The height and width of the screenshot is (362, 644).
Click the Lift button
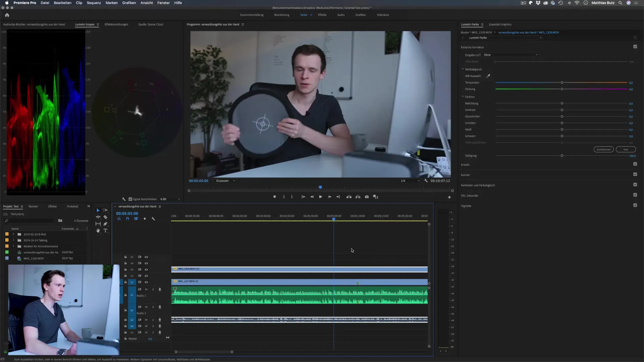349,197
